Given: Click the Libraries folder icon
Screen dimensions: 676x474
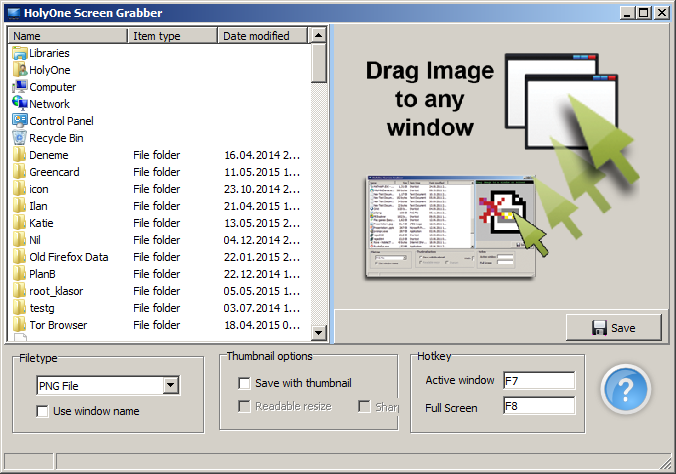Looking at the screenshot, I should pyautogui.click(x=19, y=53).
